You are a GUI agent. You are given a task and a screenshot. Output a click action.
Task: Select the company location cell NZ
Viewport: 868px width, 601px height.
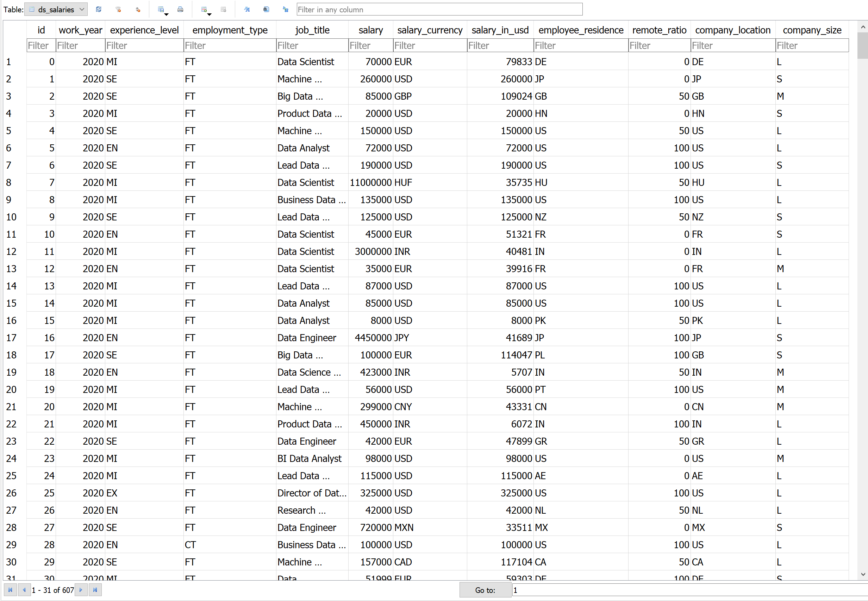coord(733,217)
